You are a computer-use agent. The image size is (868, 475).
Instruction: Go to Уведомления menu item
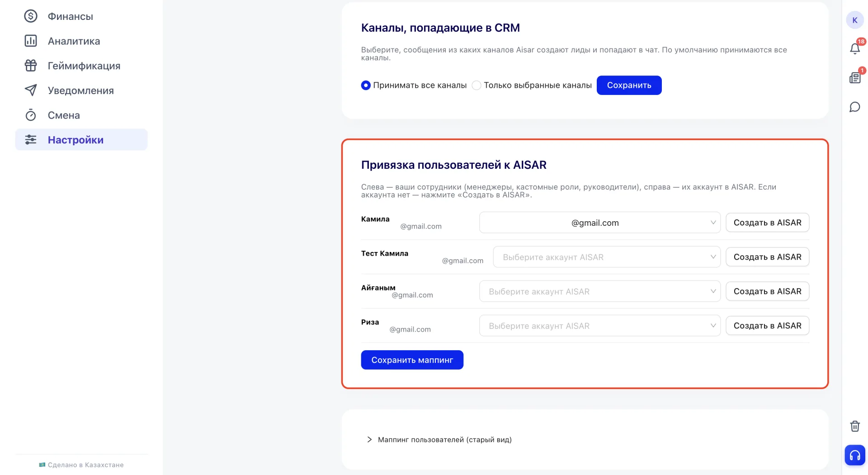(81, 90)
